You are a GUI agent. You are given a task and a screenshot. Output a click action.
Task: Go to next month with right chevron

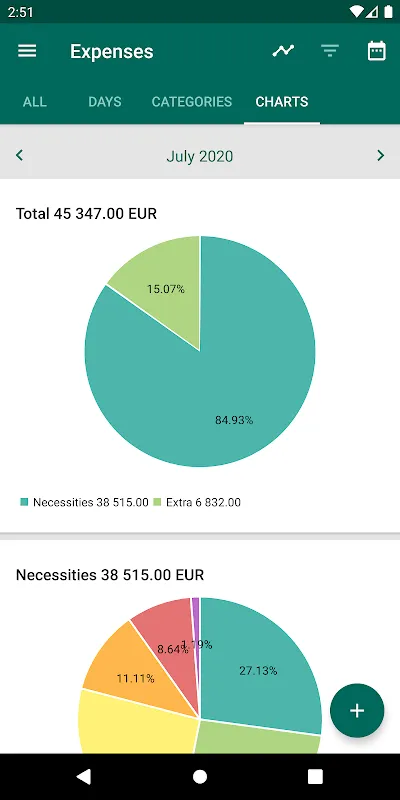click(x=380, y=155)
